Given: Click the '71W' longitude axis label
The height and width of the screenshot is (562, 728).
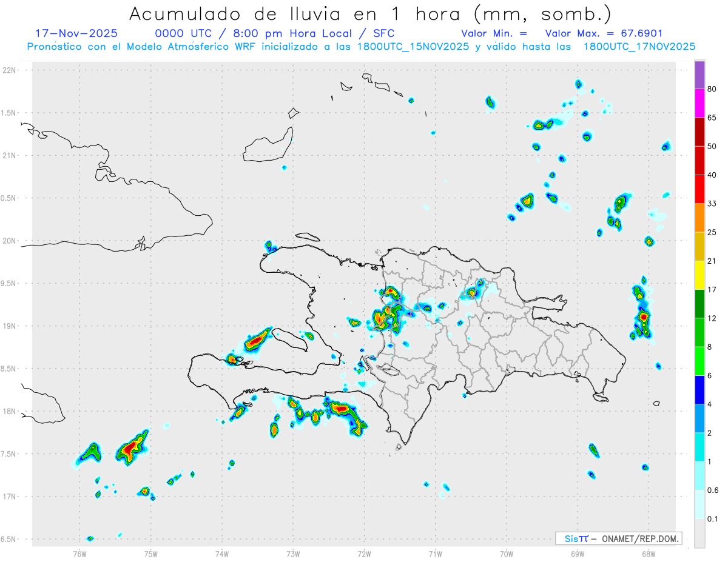Looking at the screenshot, I should [435, 554].
